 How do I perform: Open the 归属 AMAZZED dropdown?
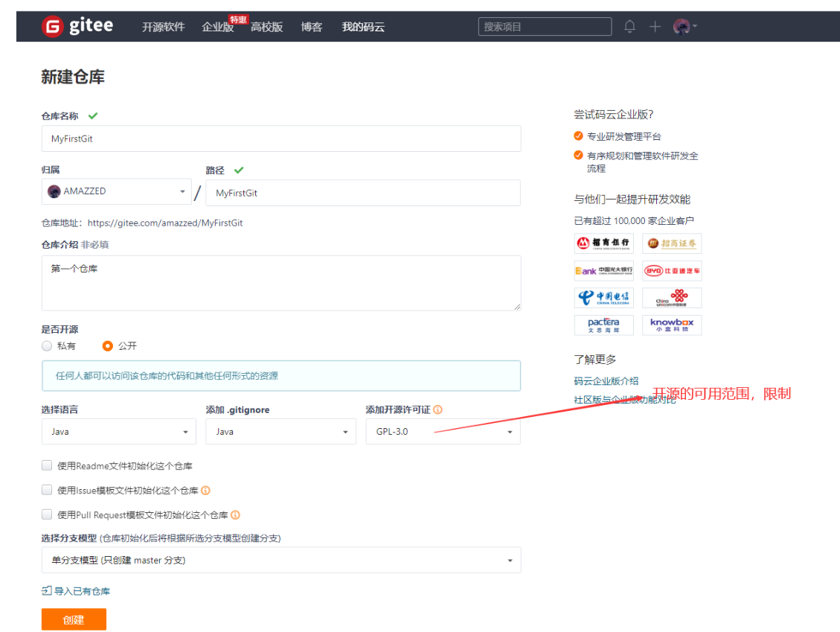pos(117,191)
